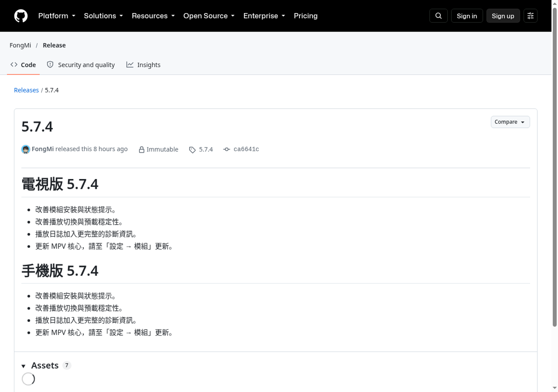This screenshot has height=392, width=558.
Task: Click the Sign up button
Action: (503, 16)
